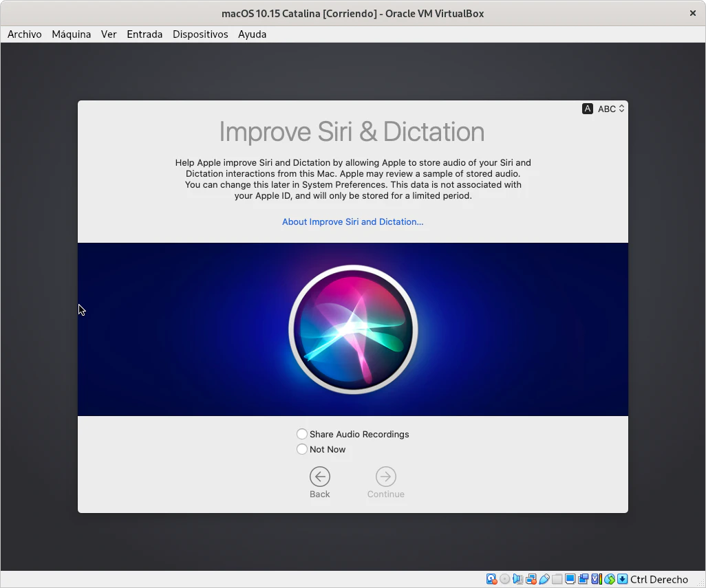Select the Share Audio Recordings option
Screen dimensions: 706x588
302,434
